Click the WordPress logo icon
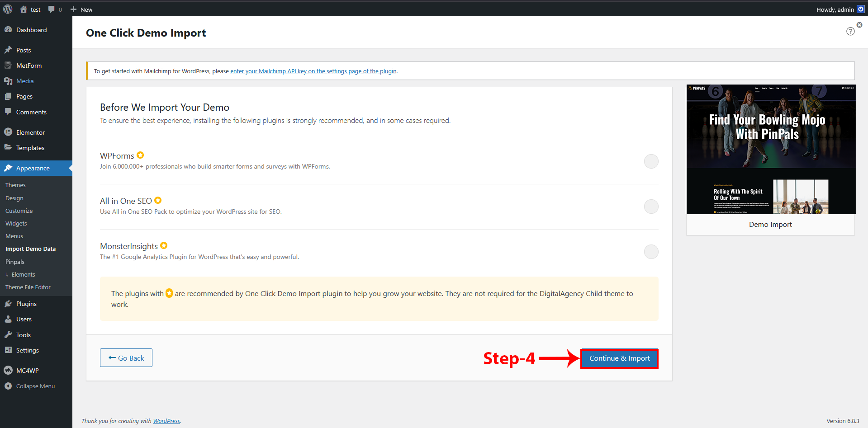Screen dimensions: 868x428 coord(8,9)
